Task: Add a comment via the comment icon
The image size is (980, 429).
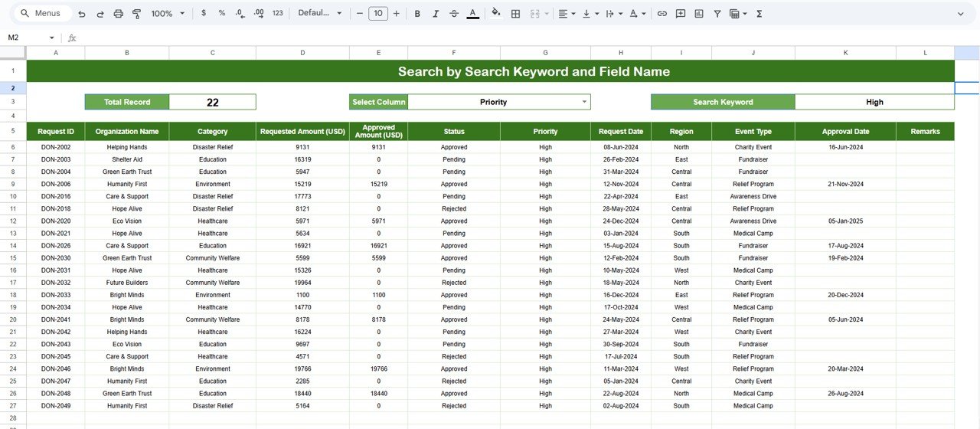Action: tap(681, 14)
